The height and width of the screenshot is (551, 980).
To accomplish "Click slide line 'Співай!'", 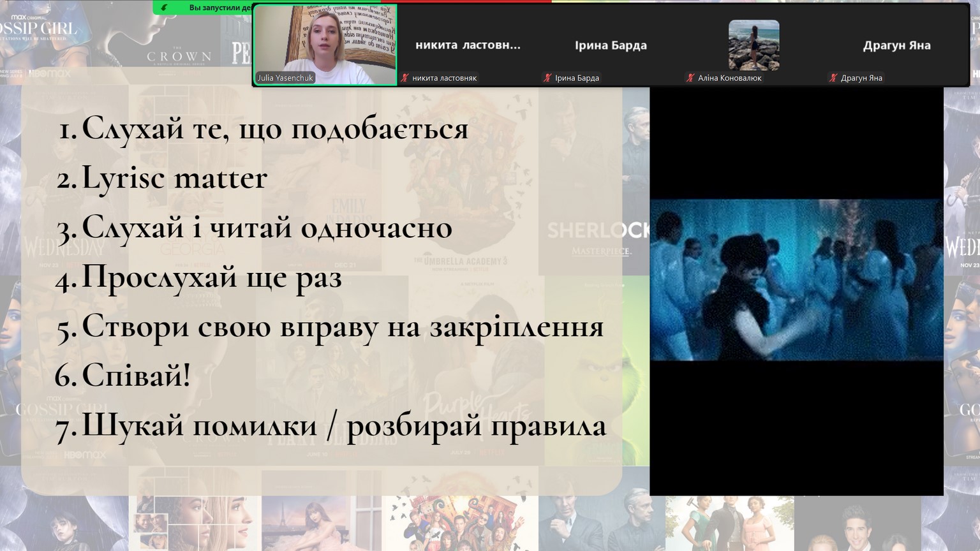I will pyautogui.click(x=135, y=375).
